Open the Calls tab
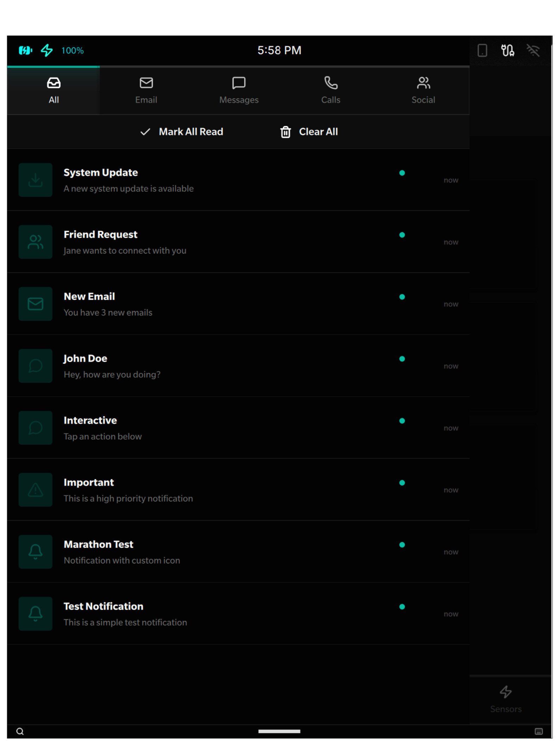 331,90
